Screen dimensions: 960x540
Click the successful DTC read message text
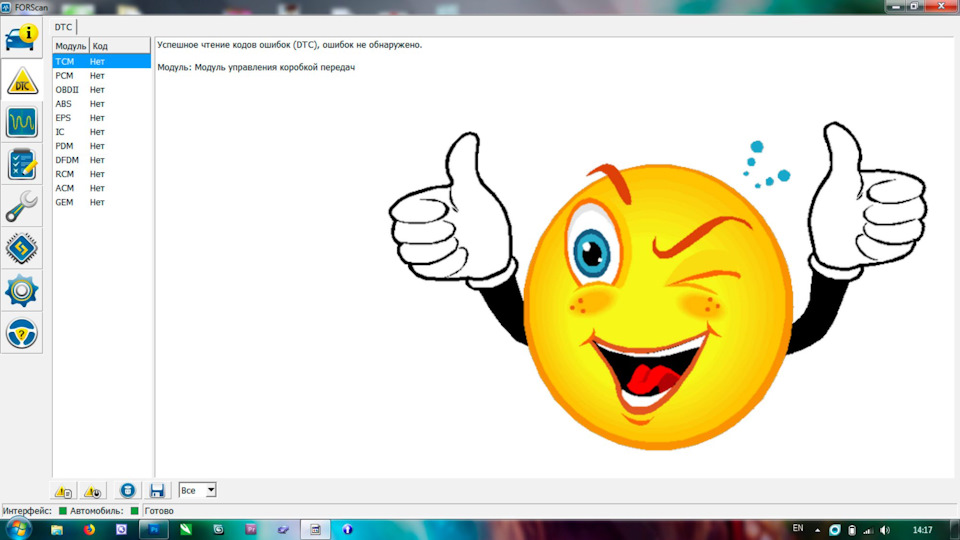pos(290,45)
